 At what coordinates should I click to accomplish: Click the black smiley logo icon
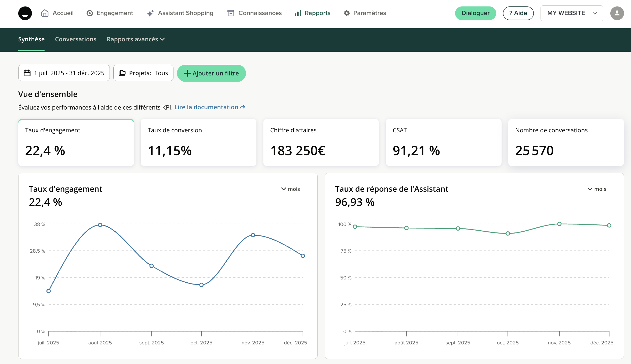[25, 13]
